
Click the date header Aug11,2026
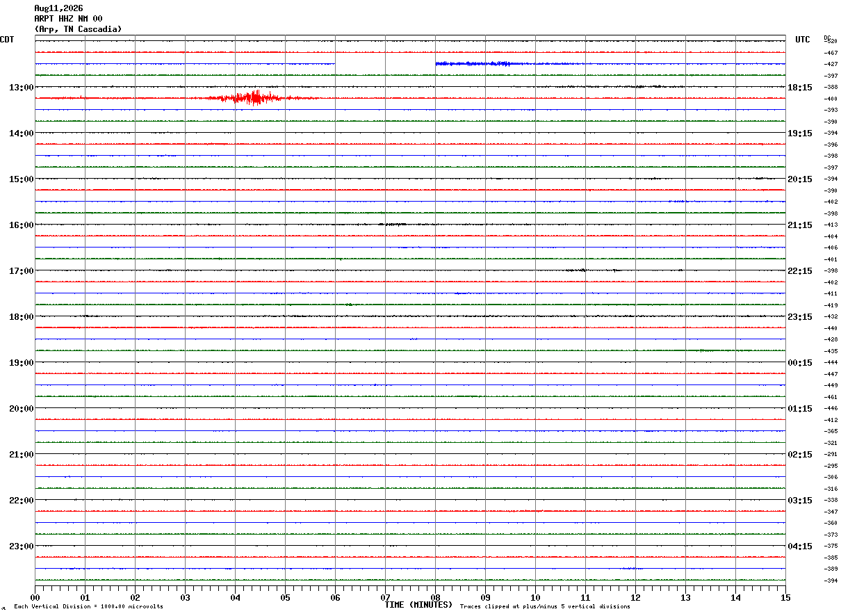click(58, 8)
